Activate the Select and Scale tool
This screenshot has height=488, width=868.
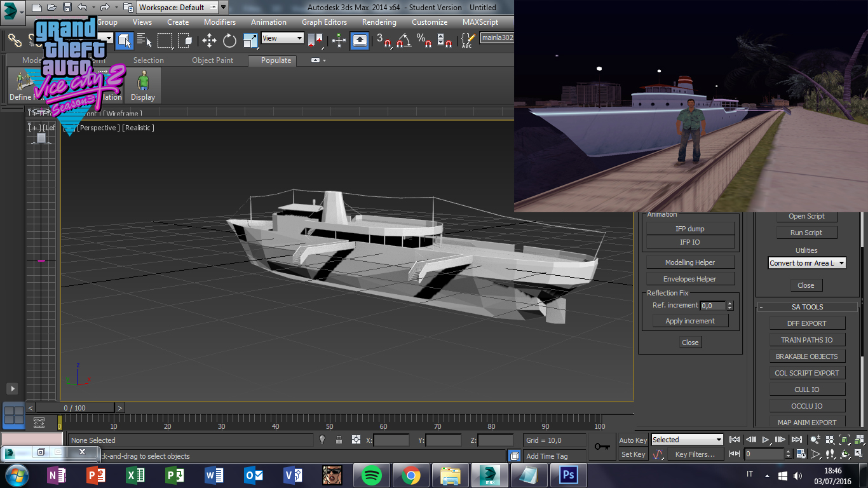point(250,40)
